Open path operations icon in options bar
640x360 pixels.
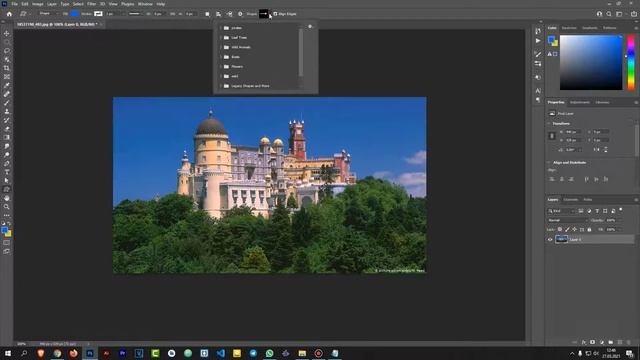point(207,14)
